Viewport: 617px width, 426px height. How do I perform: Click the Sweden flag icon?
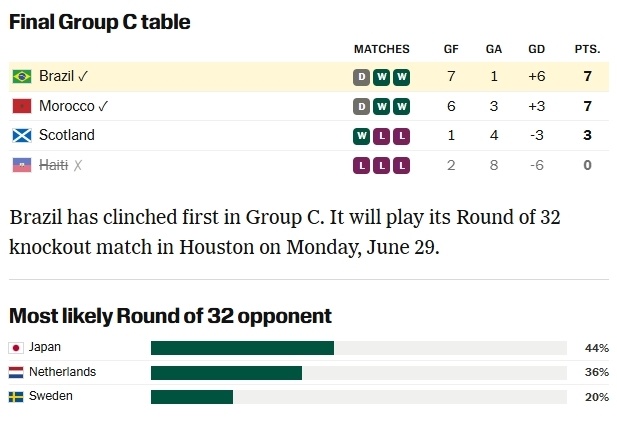16,397
